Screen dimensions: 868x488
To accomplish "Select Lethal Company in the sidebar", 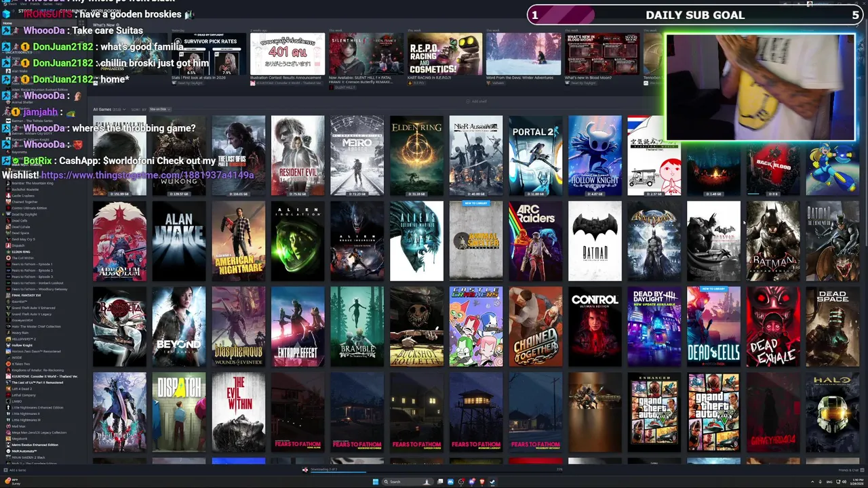I will point(23,395).
